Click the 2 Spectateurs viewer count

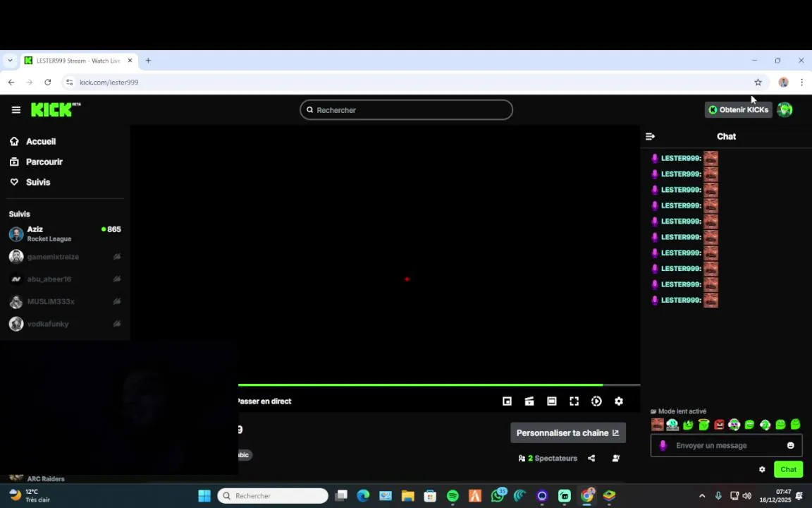tap(548, 458)
